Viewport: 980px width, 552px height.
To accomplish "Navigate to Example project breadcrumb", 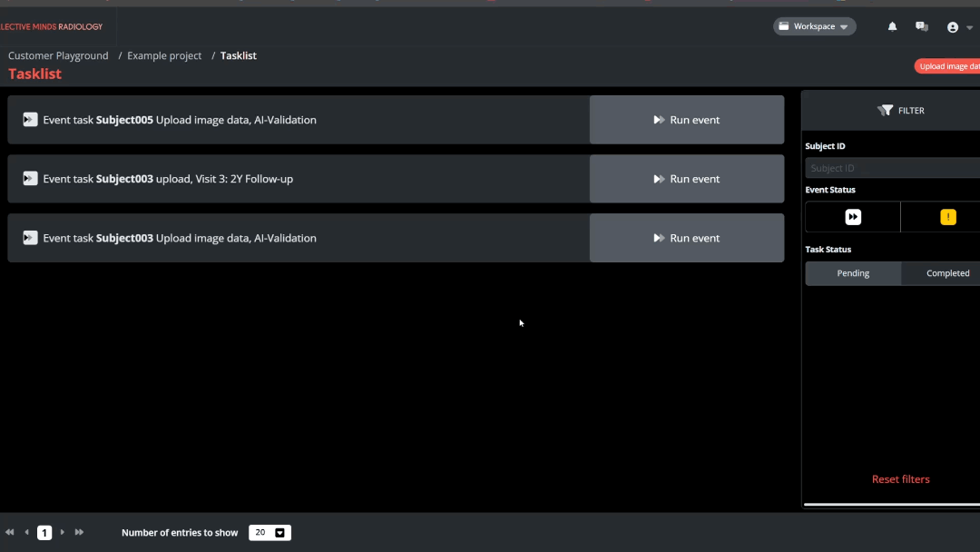I will (x=164, y=56).
